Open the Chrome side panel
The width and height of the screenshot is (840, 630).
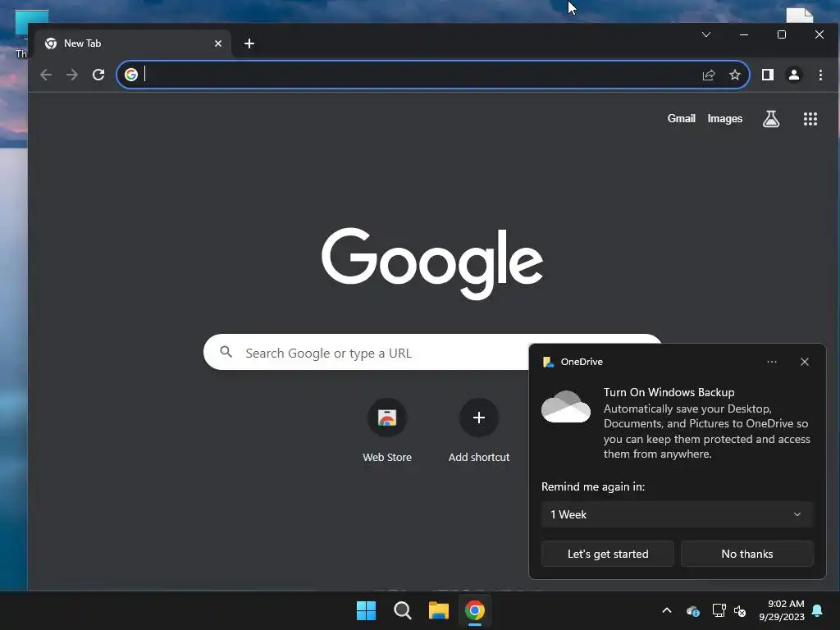pos(768,75)
